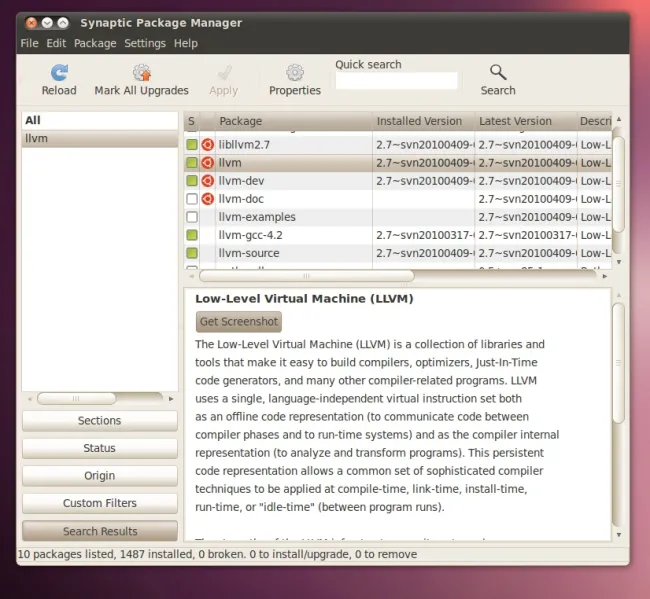
Task: Click the package list vertical scrollbar thumb
Action: point(618,183)
